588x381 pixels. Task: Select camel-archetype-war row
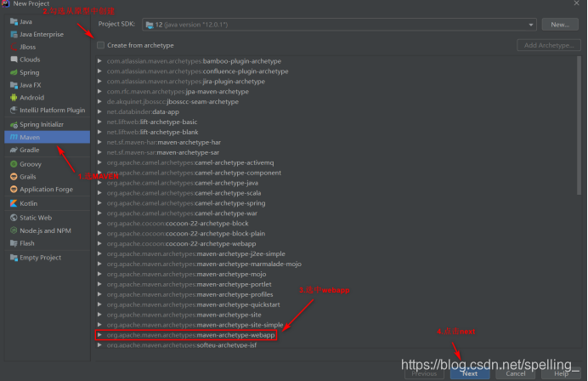[336, 213]
